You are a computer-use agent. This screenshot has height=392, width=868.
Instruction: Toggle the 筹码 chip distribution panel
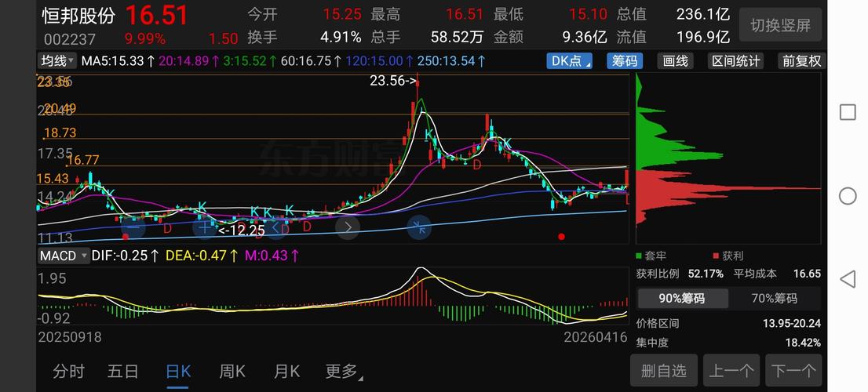[625, 61]
